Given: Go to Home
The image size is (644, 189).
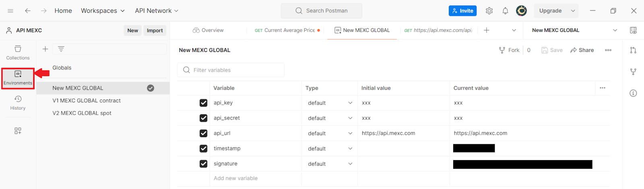Looking at the screenshot, I should 63,11.
